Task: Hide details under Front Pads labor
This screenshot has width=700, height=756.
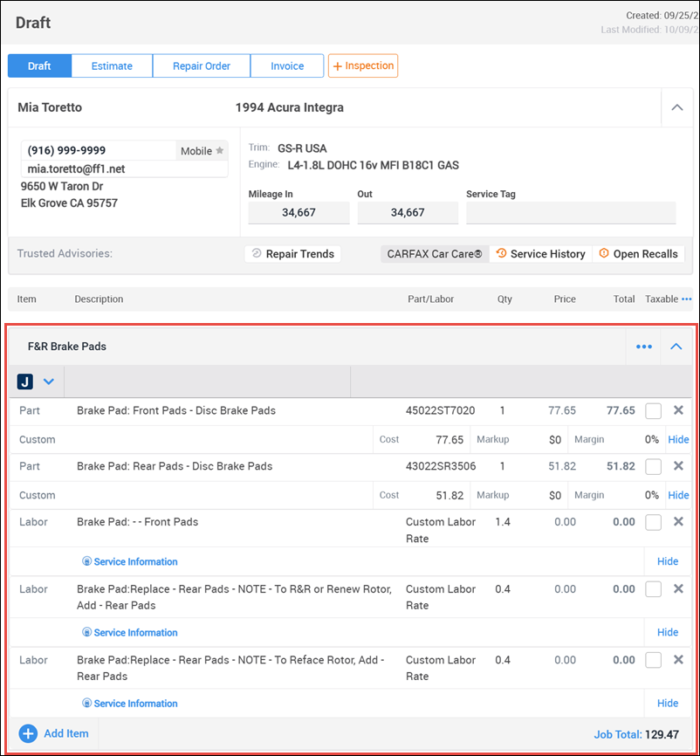Action: tap(668, 561)
